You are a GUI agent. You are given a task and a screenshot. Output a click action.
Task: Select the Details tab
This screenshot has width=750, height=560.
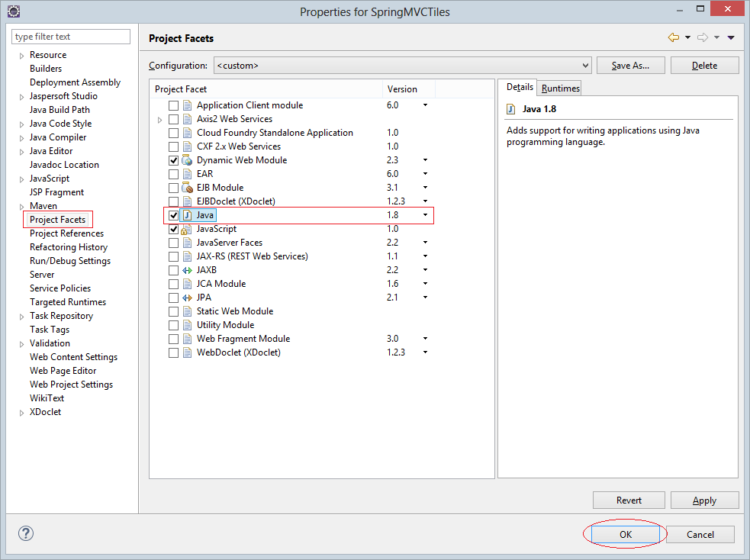click(x=520, y=87)
